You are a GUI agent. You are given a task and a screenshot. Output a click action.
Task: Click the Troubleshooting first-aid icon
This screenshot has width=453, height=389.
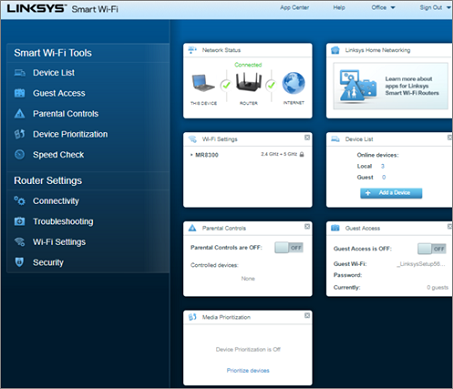20,221
